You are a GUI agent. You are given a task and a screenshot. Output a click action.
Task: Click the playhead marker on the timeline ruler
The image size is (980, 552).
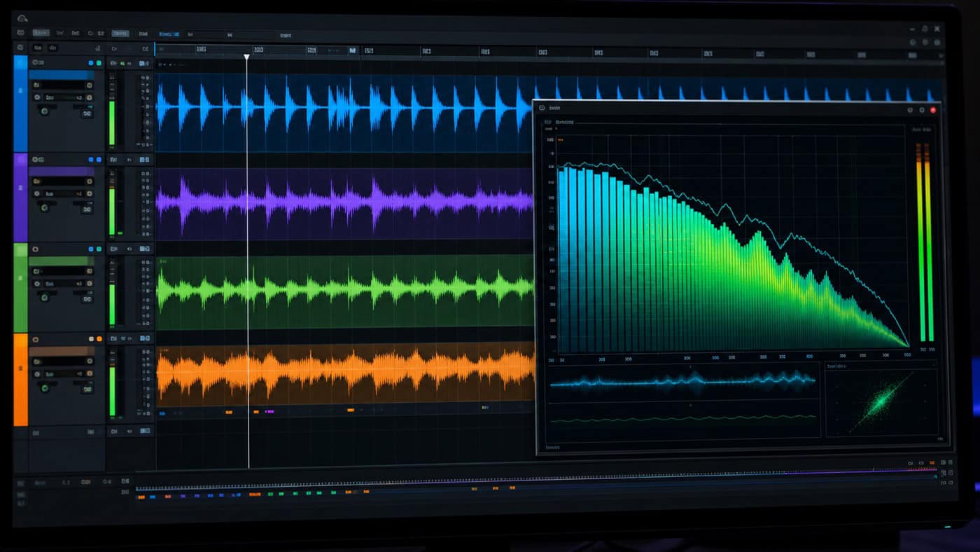point(246,56)
